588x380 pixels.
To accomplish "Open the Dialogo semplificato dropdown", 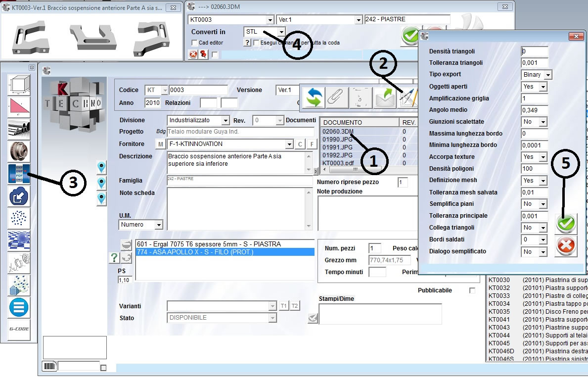I will [543, 252].
